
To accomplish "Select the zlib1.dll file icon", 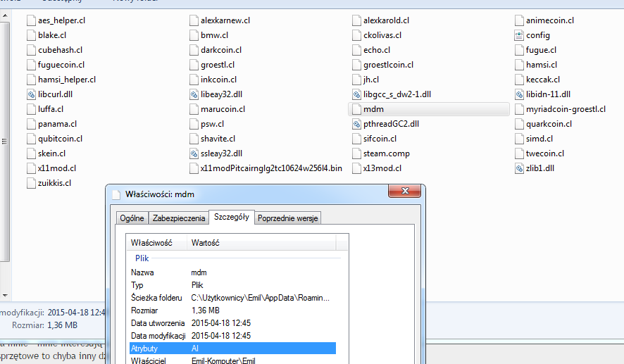I will (519, 168).
